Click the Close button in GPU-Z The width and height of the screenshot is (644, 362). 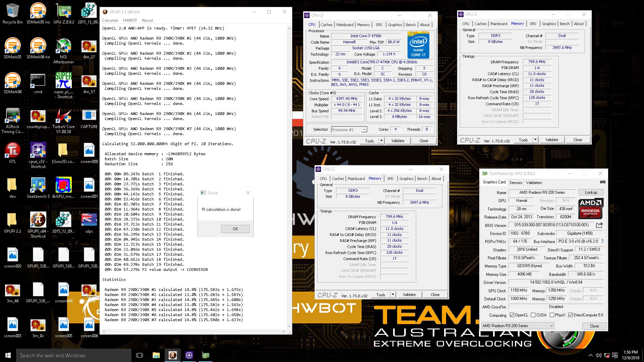(594, 326)
